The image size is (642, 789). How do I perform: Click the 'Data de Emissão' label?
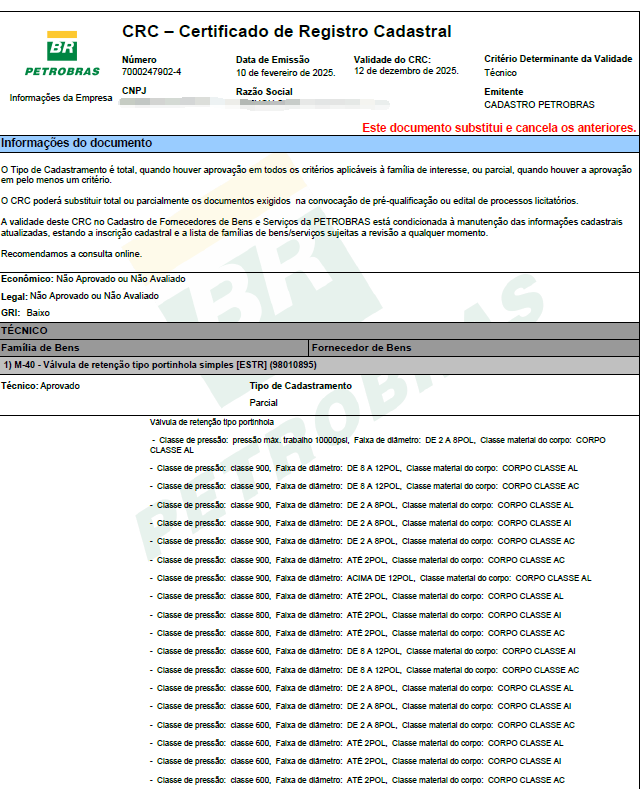pyautogui.click(x=273, y=60)
